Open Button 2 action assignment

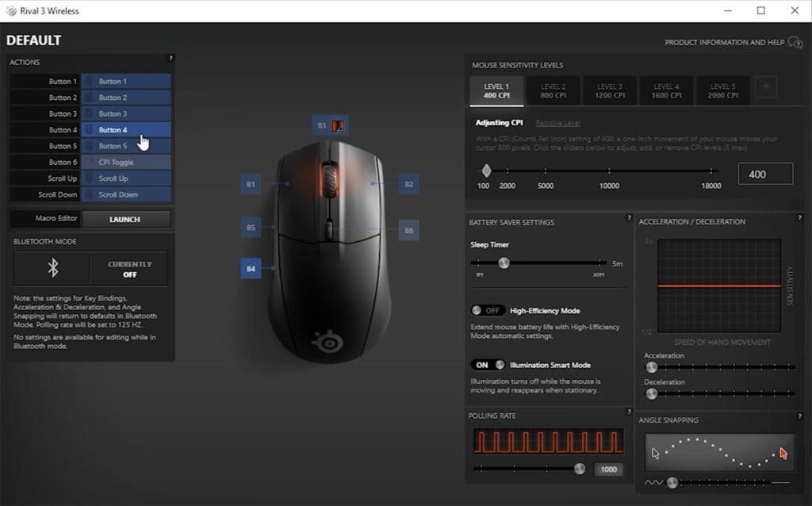pyautogui.click(x=126, y=98)
